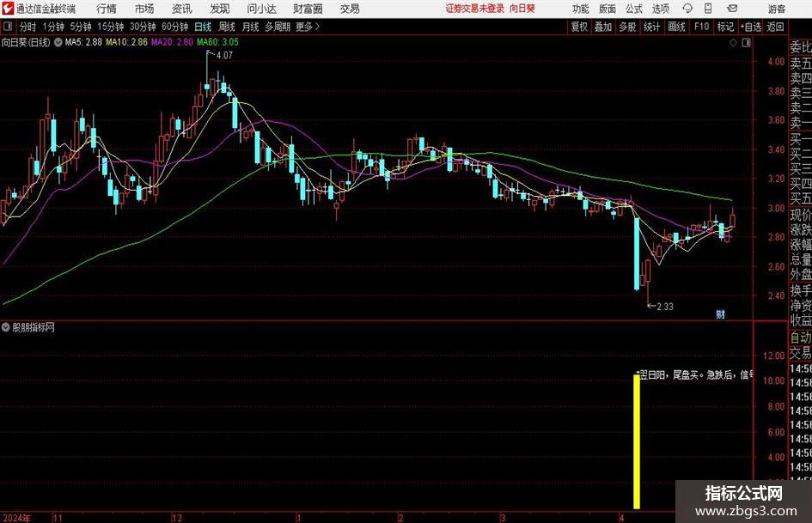Click the 叠加 overlay button
The width and height of the screenshot is (812, 523).
pos(603,27)
